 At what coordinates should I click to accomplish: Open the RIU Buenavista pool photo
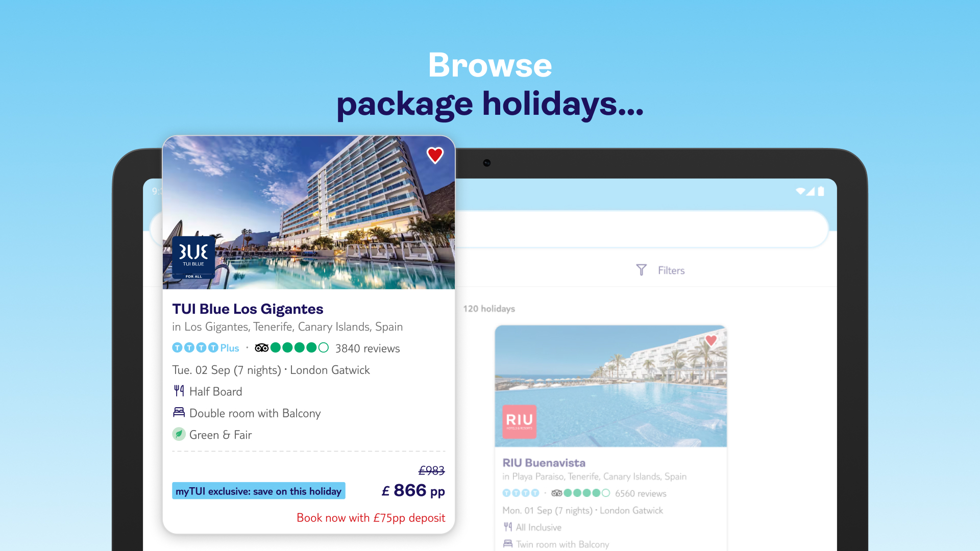tap(611, 386)
